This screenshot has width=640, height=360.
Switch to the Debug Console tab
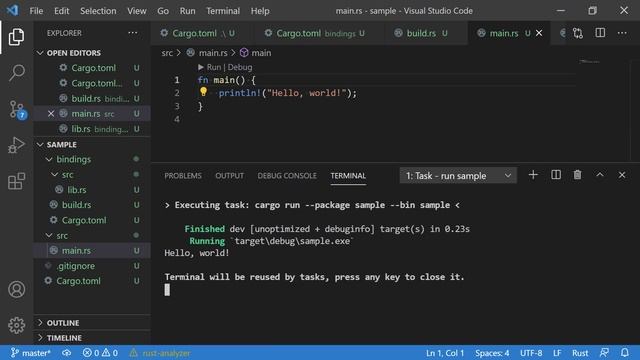click(x=287, y=176)
